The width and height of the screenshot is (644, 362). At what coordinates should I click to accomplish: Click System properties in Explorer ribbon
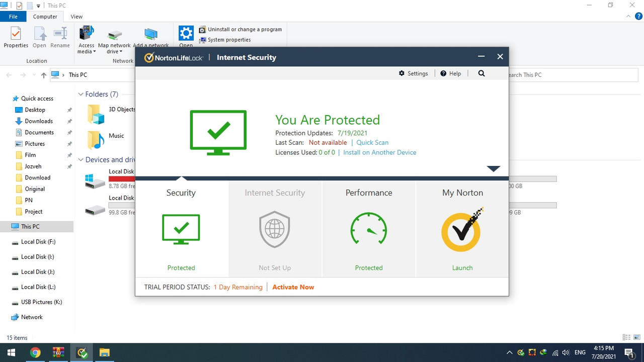(x=224, y=40)
